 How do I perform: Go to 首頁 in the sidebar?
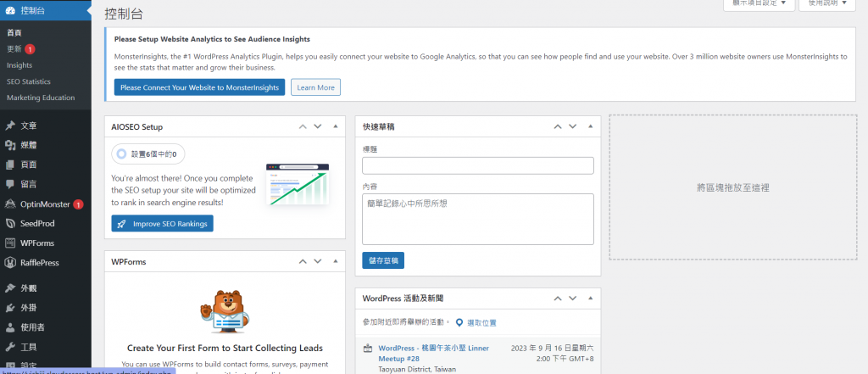pyautogui.click(x=14, y=33)
